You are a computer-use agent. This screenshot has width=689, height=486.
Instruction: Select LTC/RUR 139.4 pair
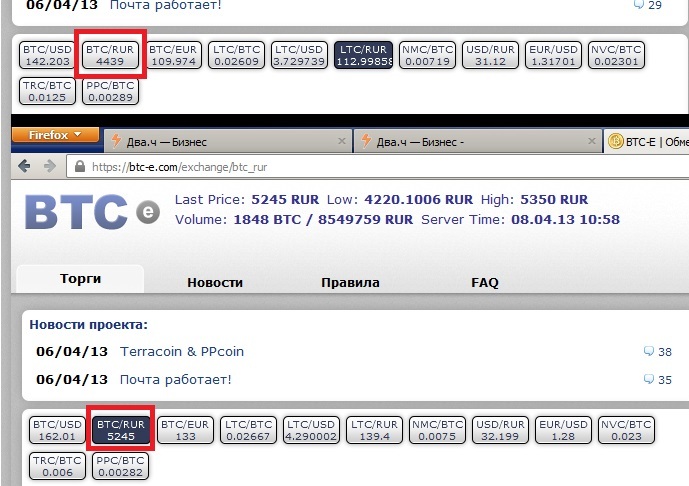(x=374, y=430)
